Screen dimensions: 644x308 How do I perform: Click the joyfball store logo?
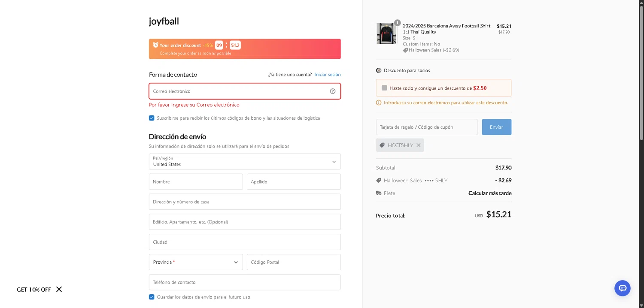coord(164,21)
